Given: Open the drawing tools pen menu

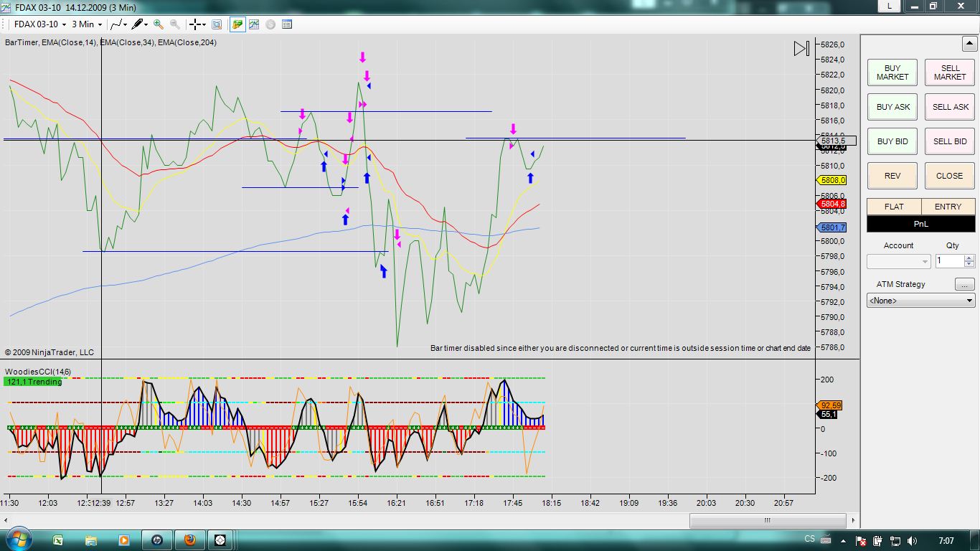Looking at the screenshot, I should pos(140,24).
